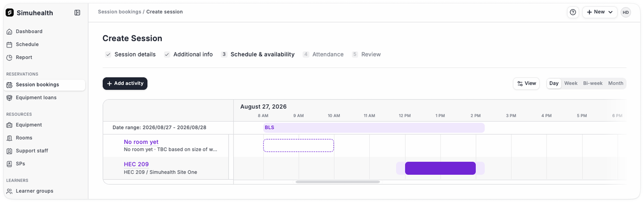Image resolution: width=644 pixels, height=203 pixels.
Task: Switch calendar to Week view
Action: pyautogui.click(x=571, y=83)
